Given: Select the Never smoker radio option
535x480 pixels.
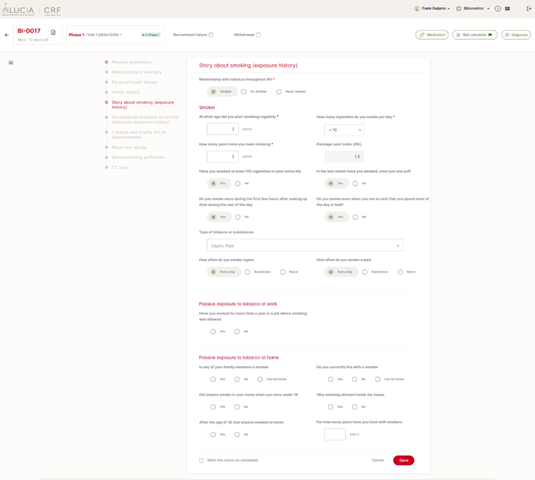Looking at the screenshot, I should [279, 92].
